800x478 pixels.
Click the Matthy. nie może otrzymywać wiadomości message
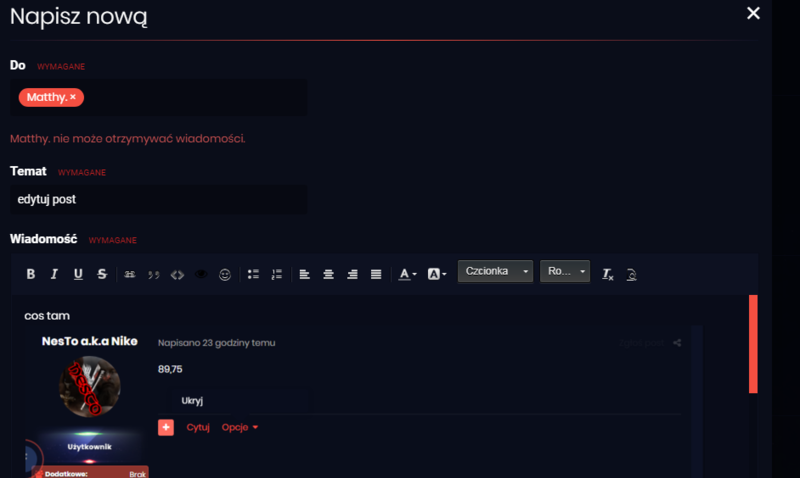[128, 139]
